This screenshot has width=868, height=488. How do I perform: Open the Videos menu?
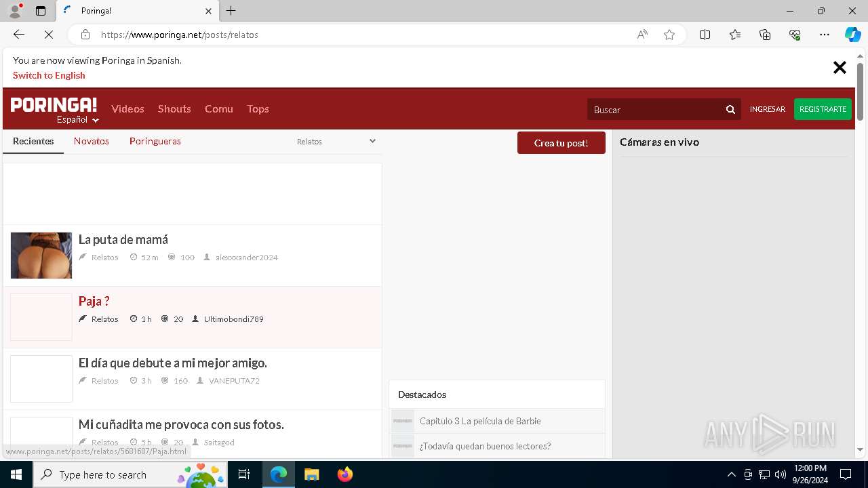pos(127,108)
